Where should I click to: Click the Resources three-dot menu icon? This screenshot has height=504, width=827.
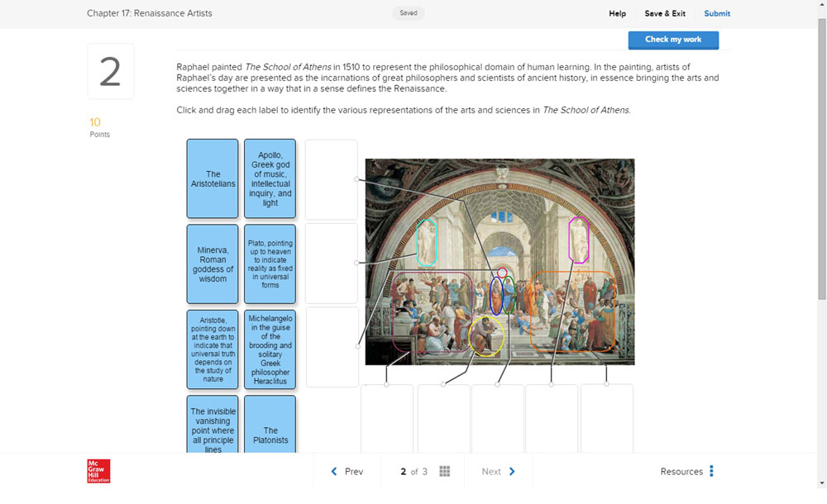point(711,471)
